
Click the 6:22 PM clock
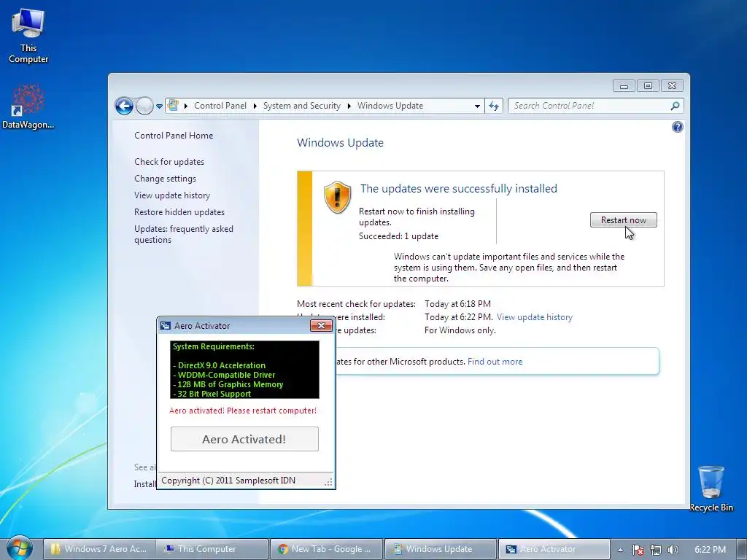(x=710, y=550)
